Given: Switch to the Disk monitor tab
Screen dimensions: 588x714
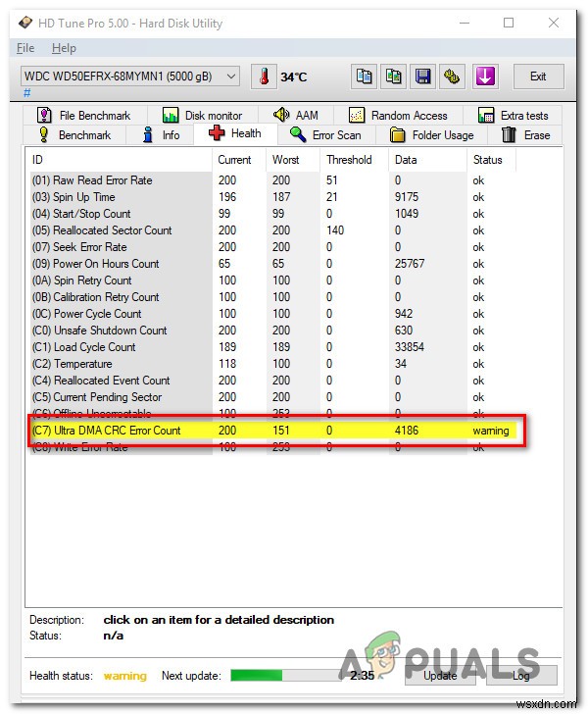Looking at the screenshot, I should 203,115.
